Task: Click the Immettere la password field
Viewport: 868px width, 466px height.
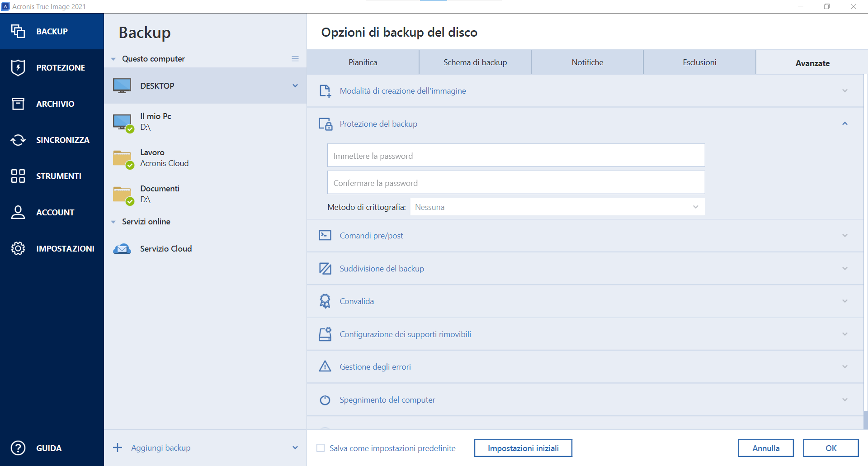Action: (515, 156)
